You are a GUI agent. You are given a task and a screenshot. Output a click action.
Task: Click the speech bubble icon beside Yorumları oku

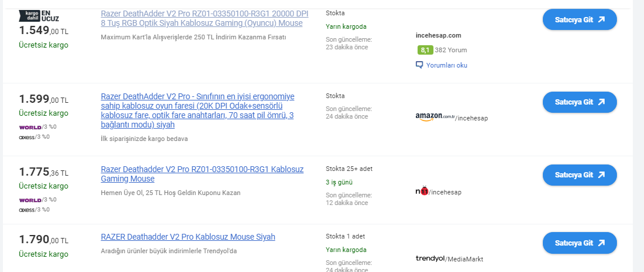419,65
